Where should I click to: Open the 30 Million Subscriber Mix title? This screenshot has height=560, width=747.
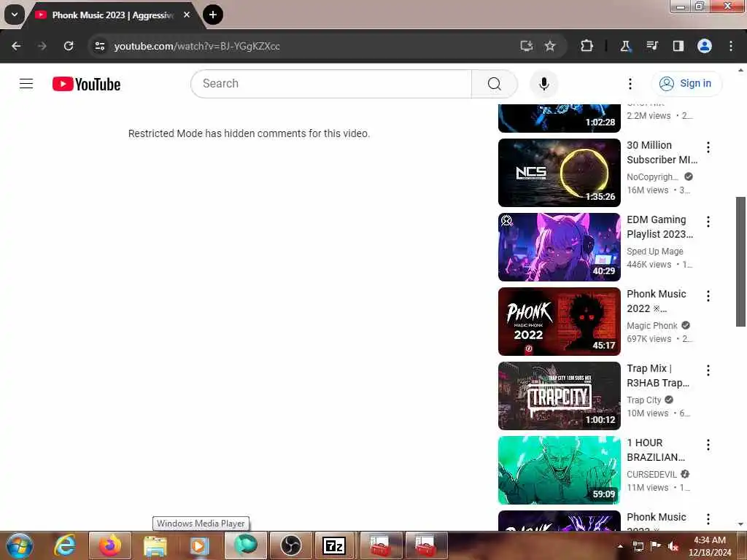point(662,152)
